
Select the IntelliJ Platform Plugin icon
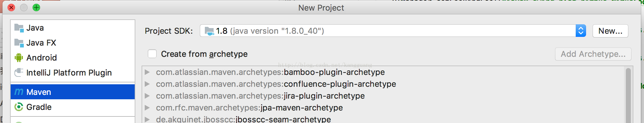pos(19,73)
